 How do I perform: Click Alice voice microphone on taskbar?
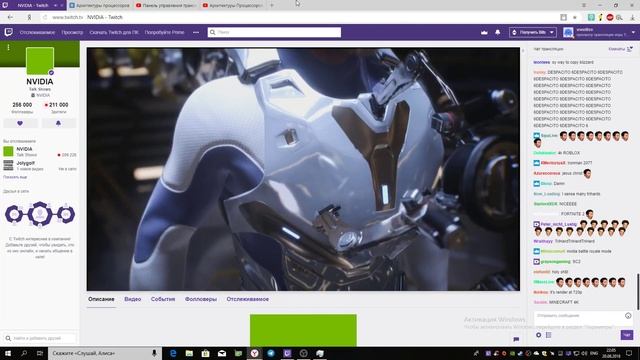pyautogui.click(x=154, y=353)
